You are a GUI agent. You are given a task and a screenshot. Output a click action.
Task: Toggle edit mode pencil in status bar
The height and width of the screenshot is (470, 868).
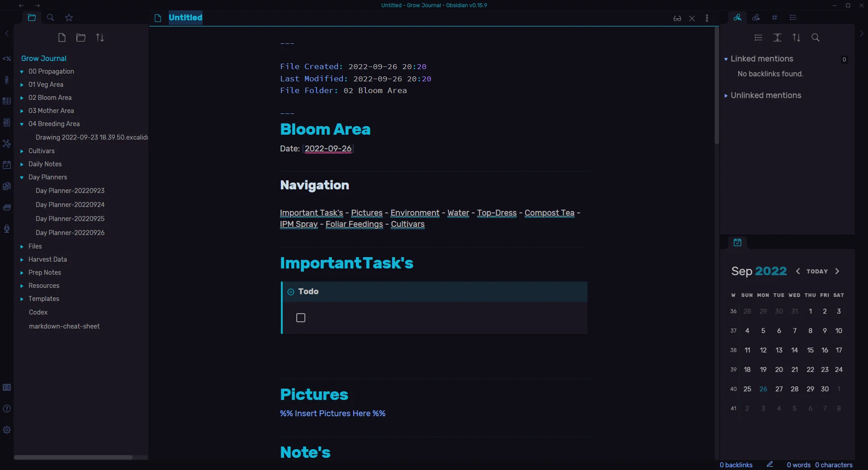tap(770, 465)
